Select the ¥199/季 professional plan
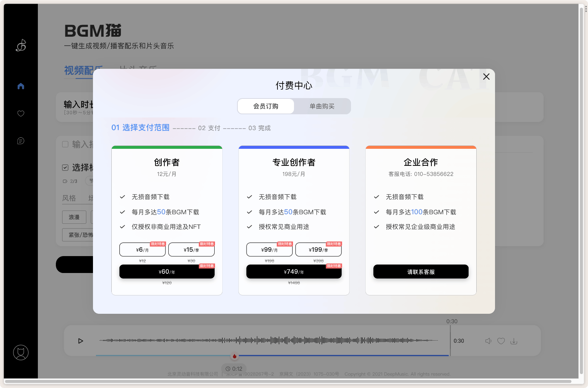The image size is (588, 388). coord(318,249)
